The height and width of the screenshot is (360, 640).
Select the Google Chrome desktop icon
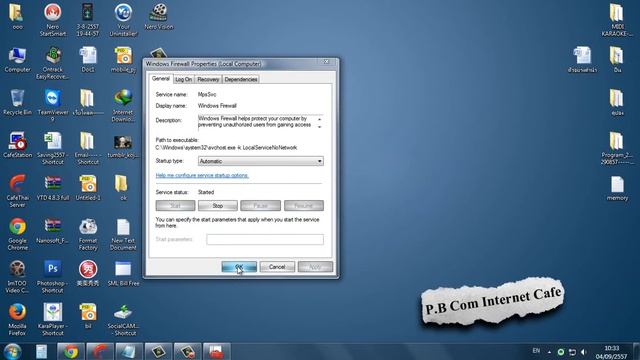tap(17, 233)
